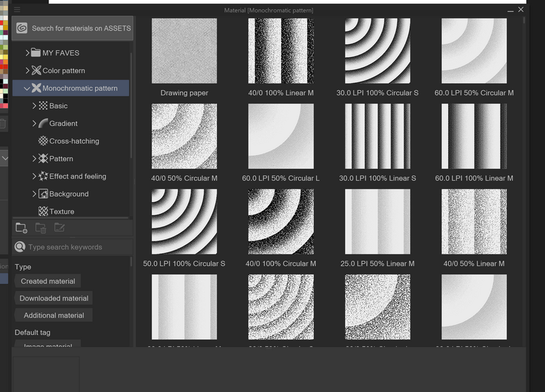Click the rename folder pencil icon
Screen dimensions: 545x392
pyautogui.click(x=59, y=228)
